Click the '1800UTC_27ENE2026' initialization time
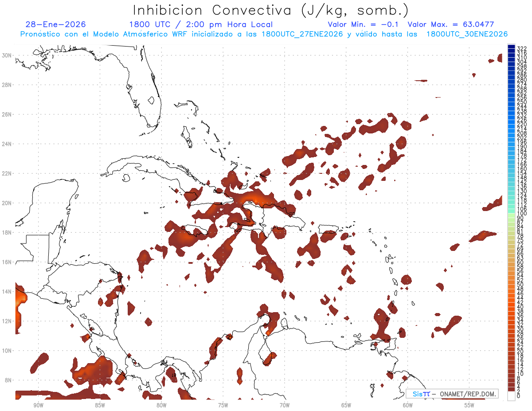This screenshot has height=411, width=532. (302, 34)
